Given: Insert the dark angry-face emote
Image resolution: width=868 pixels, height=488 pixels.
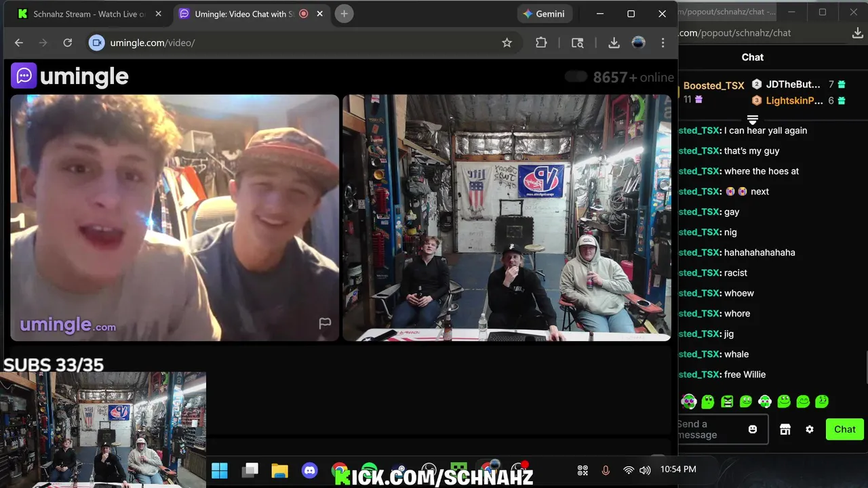Looking at the screenshot, I should coord(727,401).
